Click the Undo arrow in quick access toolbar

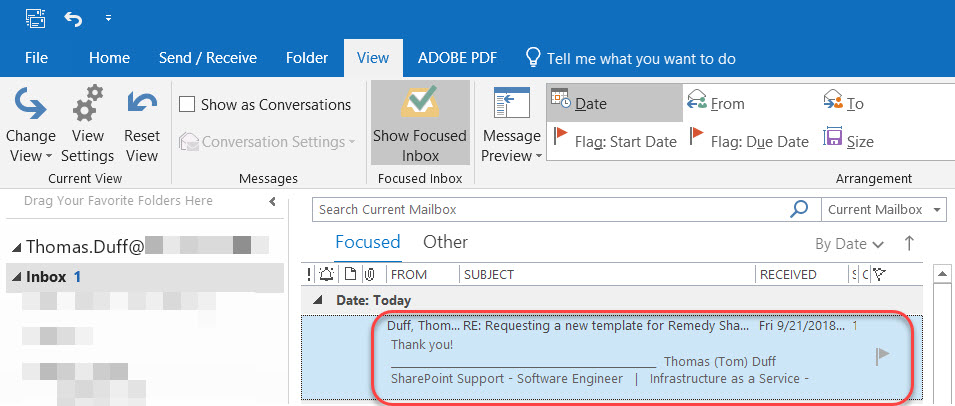point(73,19)
